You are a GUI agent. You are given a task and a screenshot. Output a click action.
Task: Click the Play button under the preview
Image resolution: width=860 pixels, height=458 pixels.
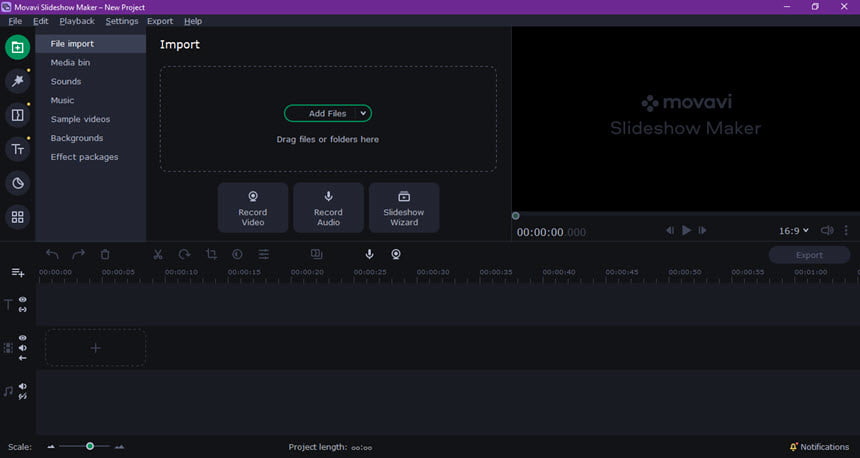(x=686, y=230)
